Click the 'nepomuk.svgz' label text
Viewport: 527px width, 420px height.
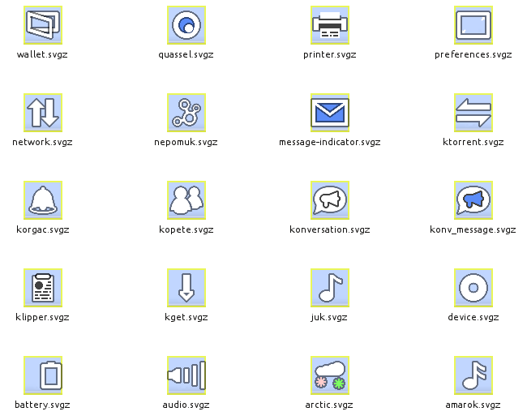pyautogui.click(x=186, y=143)
